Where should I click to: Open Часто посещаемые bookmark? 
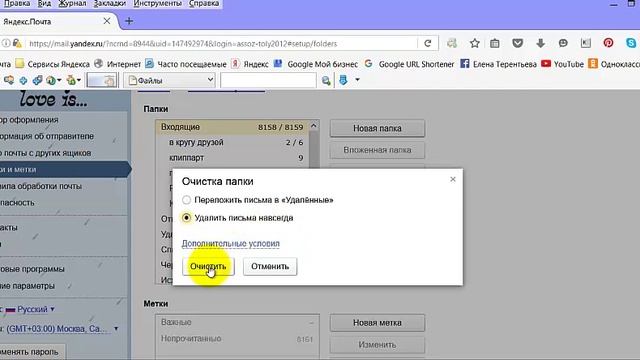186,64
